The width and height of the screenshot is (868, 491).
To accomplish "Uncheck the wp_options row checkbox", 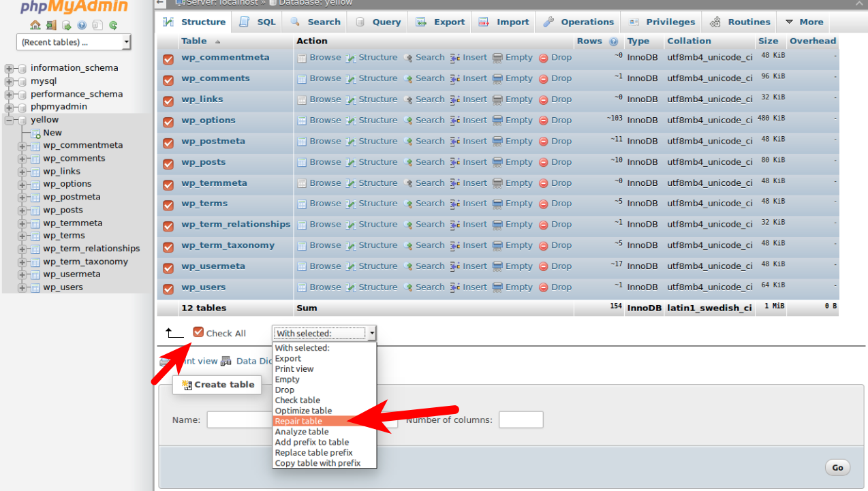I will (169, 123).
